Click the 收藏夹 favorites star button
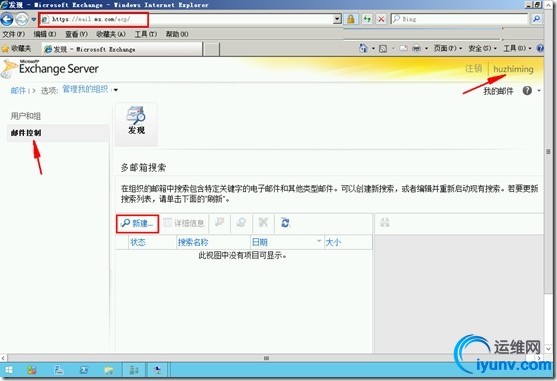This screenshot has width=557, height=381. [x=17, y=48]
